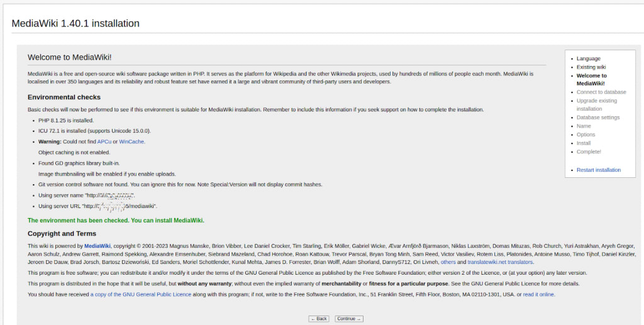Image resolution: width=644 pixels, height=325 pixels.
Task: Click the bold 'Warning:' label
Action: [50, 141]
